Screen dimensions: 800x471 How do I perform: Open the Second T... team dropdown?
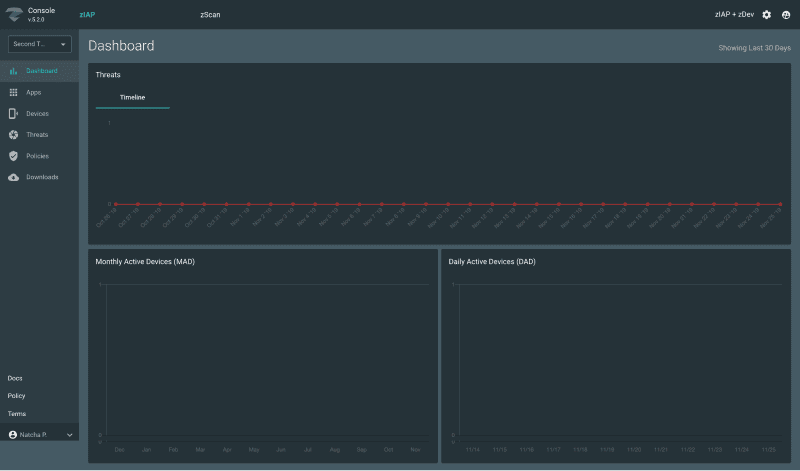39,44
